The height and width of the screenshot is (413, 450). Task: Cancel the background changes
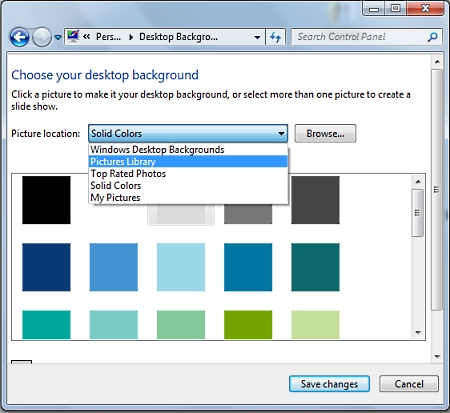point(409,384)
